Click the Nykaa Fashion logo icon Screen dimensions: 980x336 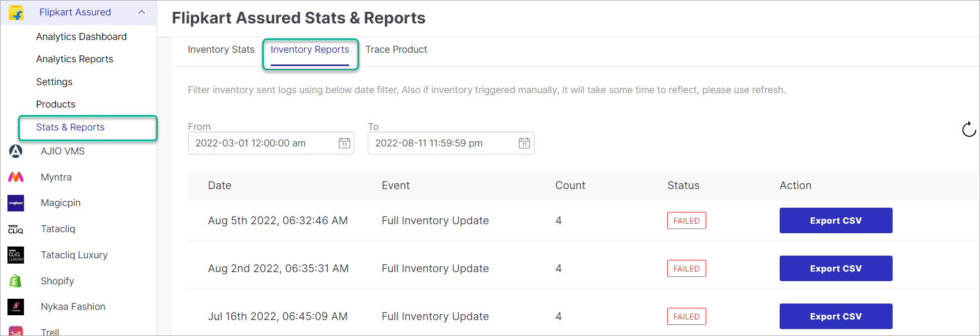point(16,307)
